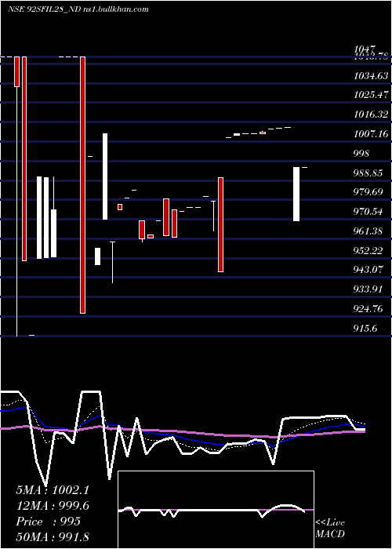
Task: Click the MACD inset chart panel
Action: click(x=216, y=510)
